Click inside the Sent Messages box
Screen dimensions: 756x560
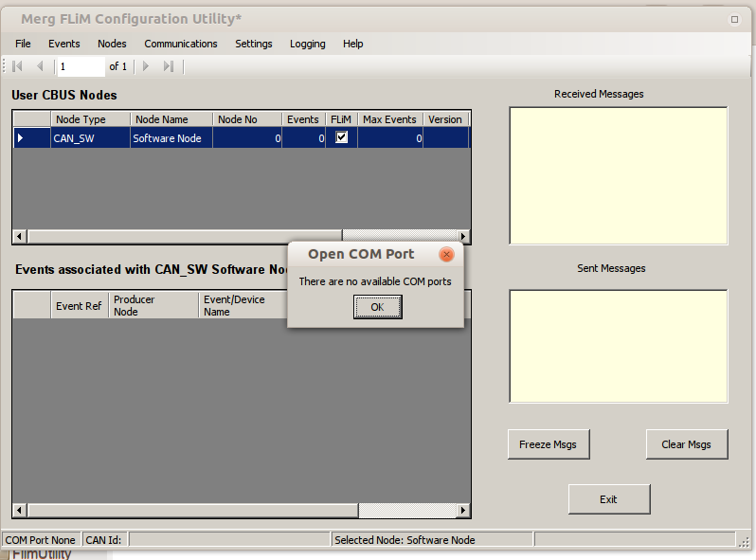(x=619, y=346)
